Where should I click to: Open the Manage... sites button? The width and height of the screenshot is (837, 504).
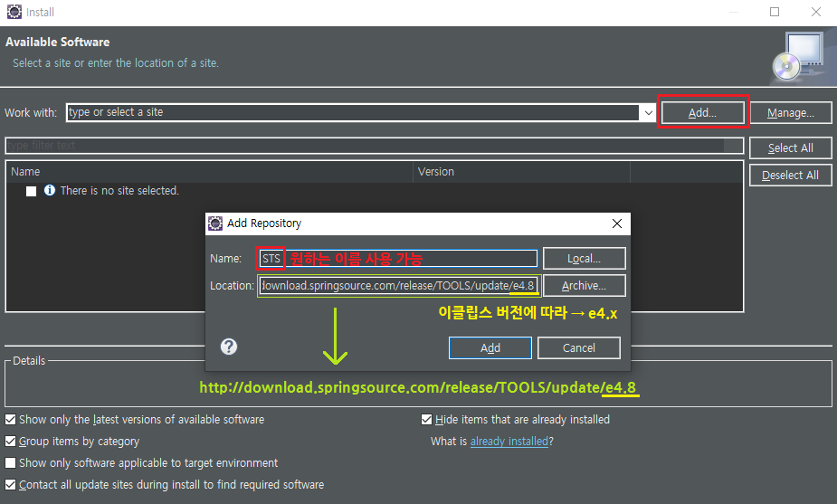coord(791,112)
